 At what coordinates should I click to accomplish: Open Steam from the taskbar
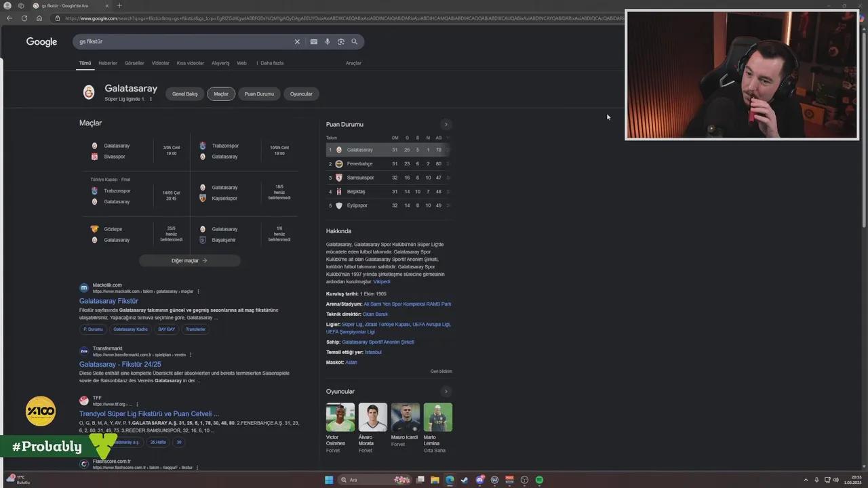(x=465, y=480)
